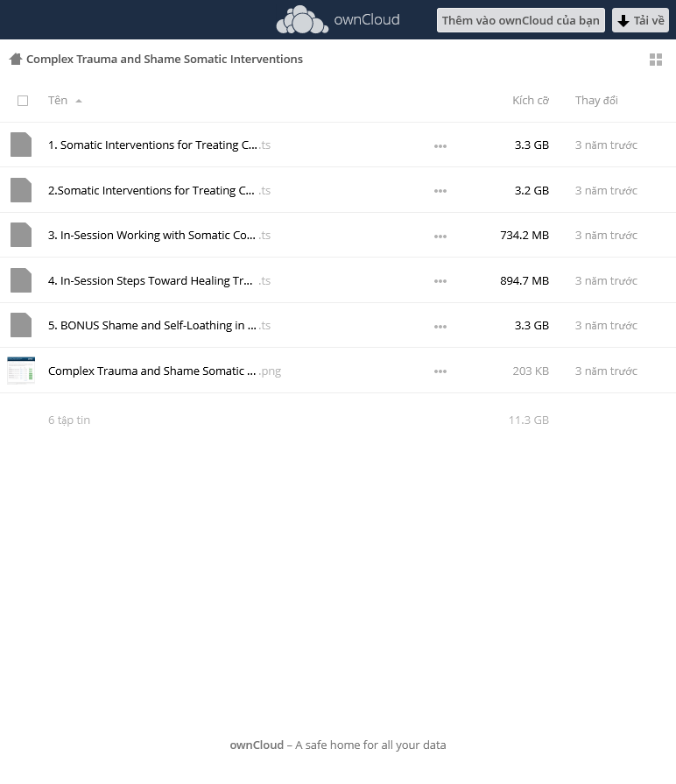Sort by Thay đổi column

point(596,101)
